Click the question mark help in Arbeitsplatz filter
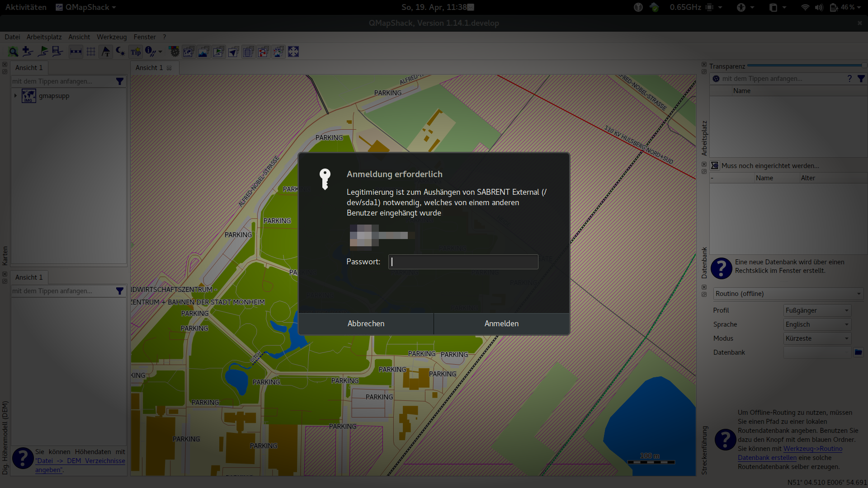Viewport: 868px width, 488px height. 849,79
